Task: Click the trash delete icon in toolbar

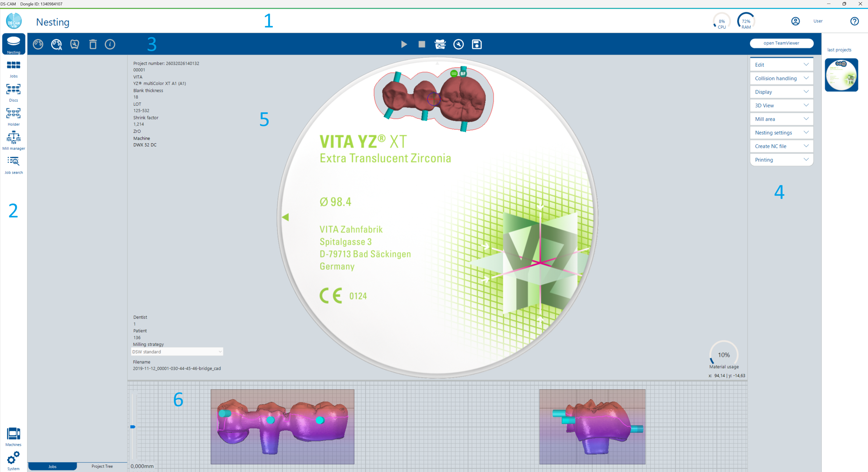Action: (93, 44)
